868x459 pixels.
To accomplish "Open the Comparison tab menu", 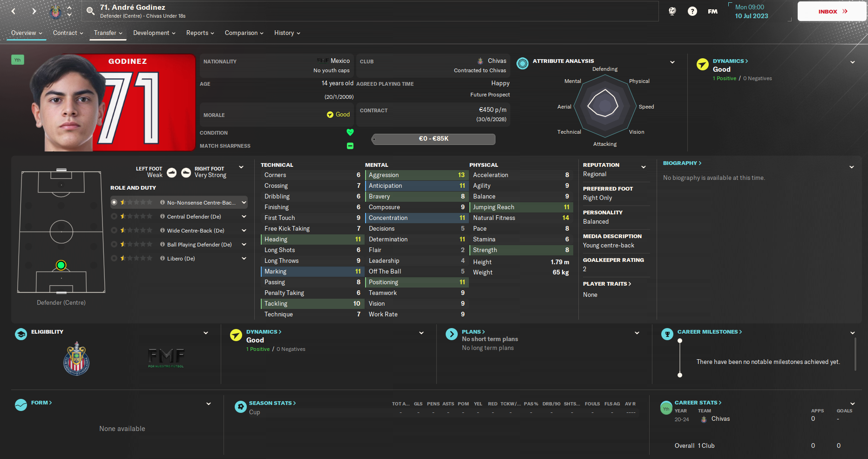I will click(x=244, y=33).
